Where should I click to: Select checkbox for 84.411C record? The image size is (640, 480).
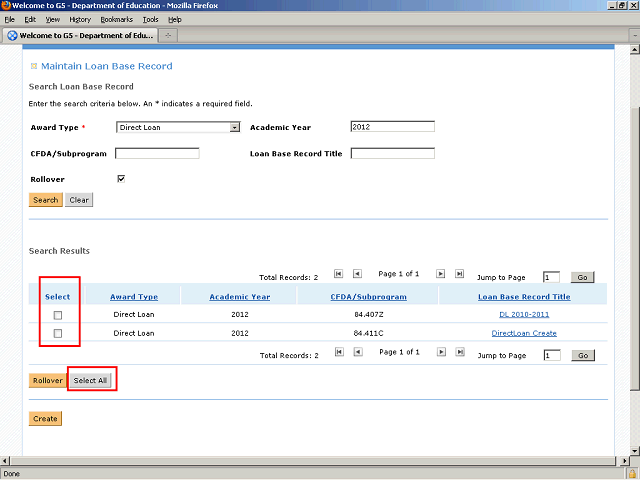tap(58, 333)
